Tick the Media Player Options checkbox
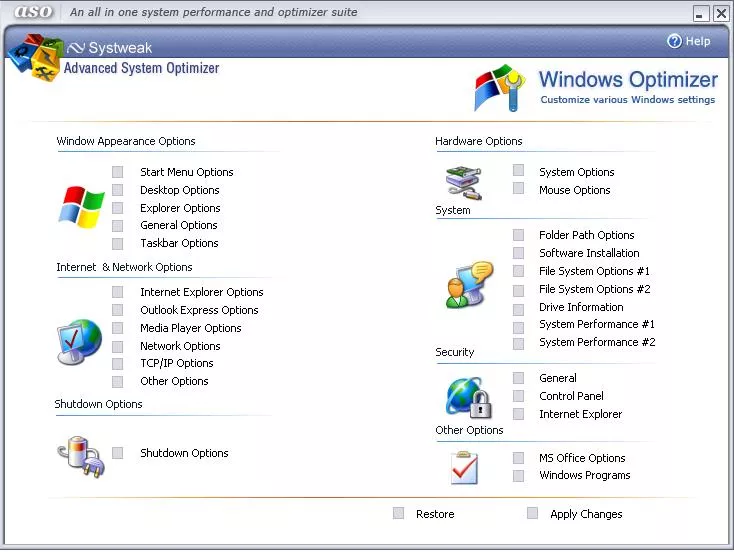 pos(117,328)
